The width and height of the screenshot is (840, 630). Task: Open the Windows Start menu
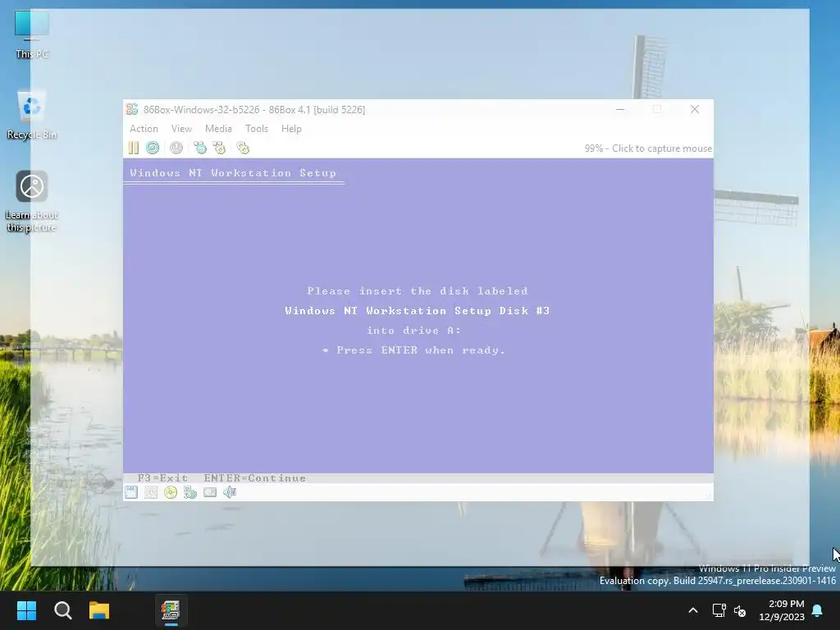pos(26,610)
